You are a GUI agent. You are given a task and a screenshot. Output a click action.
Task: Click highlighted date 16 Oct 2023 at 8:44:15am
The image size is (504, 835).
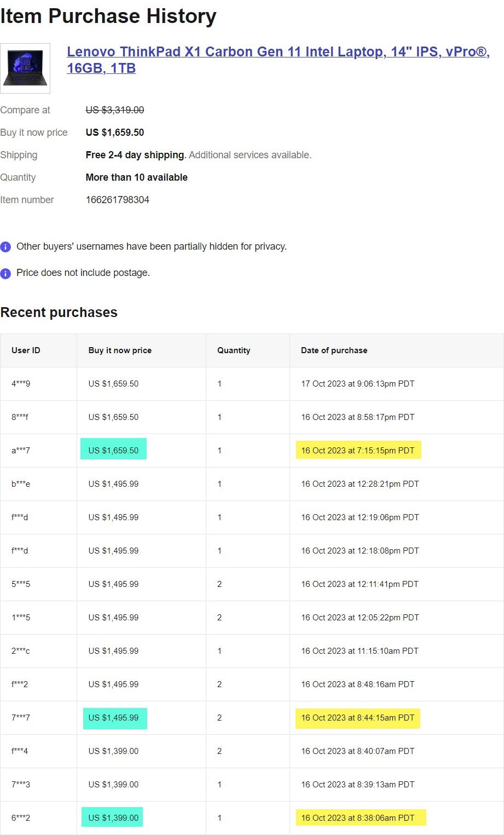tap(358, 718)
